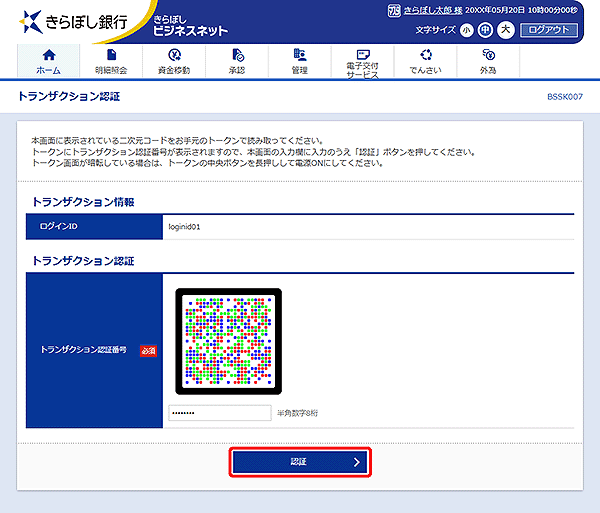Open the 承認 menu
The width and height of the screenshot is (600, 513).
[x=237, y=61]
